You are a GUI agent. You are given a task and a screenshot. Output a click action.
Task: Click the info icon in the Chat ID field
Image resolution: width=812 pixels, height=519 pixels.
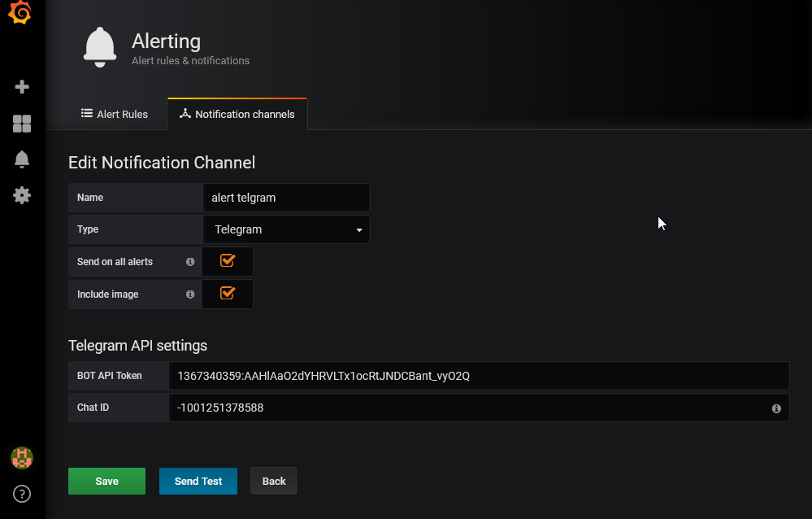click(776, 408)
